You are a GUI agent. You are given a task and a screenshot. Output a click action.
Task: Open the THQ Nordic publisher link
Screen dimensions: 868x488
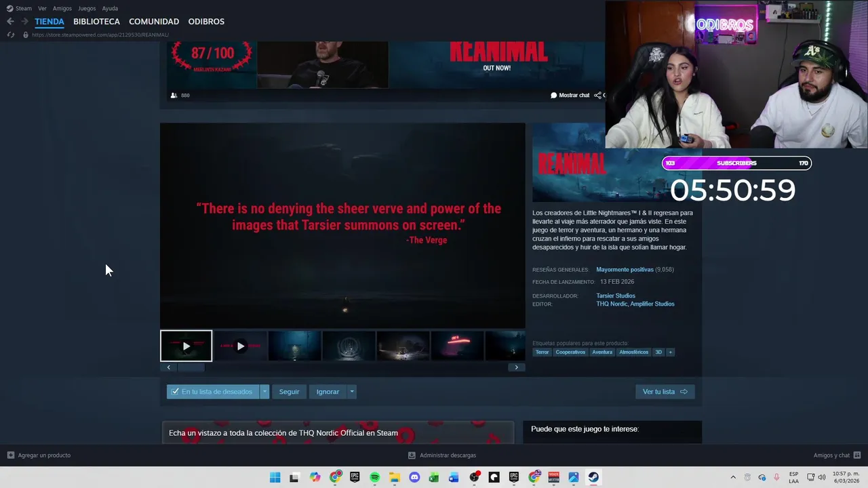tap(612, 304)
